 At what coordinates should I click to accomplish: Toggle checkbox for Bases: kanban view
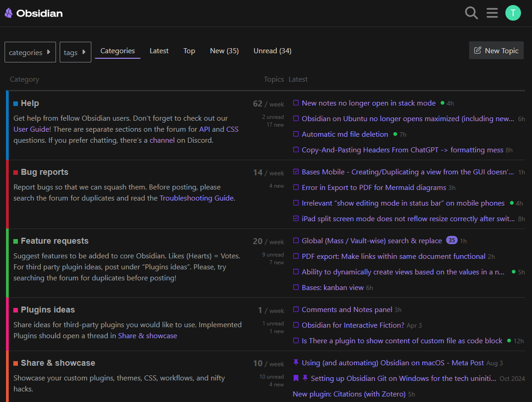point(296,287)
